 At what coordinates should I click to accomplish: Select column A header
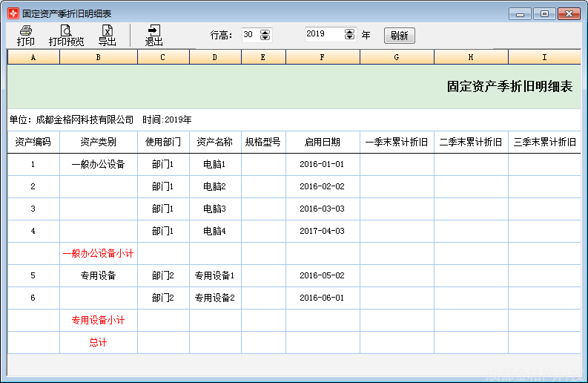tap(33, 57)
